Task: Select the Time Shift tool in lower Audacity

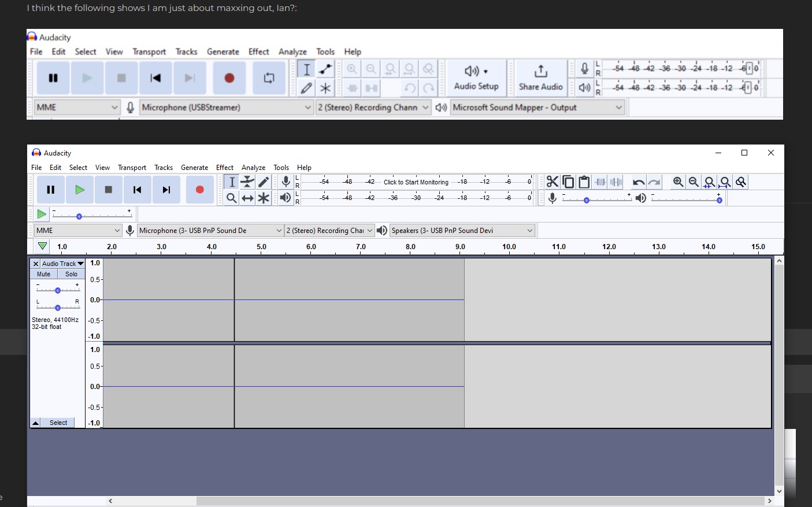Action: tap(247, 198)
